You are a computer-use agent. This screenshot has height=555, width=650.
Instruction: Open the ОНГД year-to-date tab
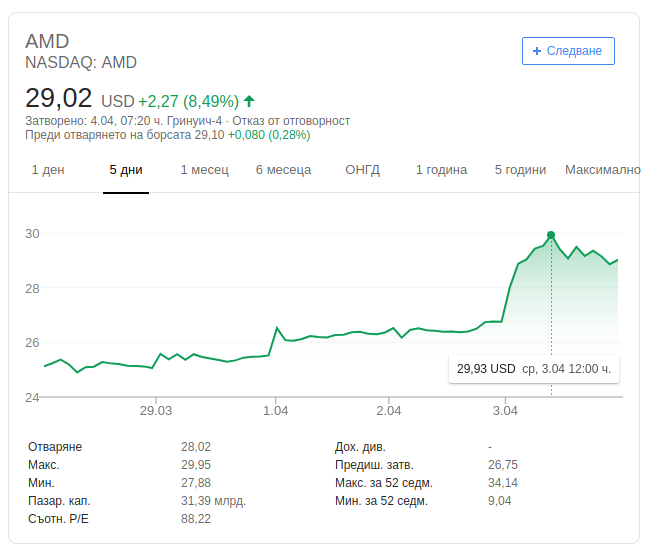pos(362,170)
